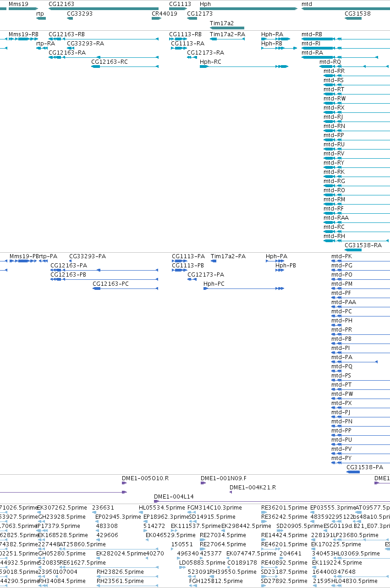Click the CG12173 gene label

[200, 14]
